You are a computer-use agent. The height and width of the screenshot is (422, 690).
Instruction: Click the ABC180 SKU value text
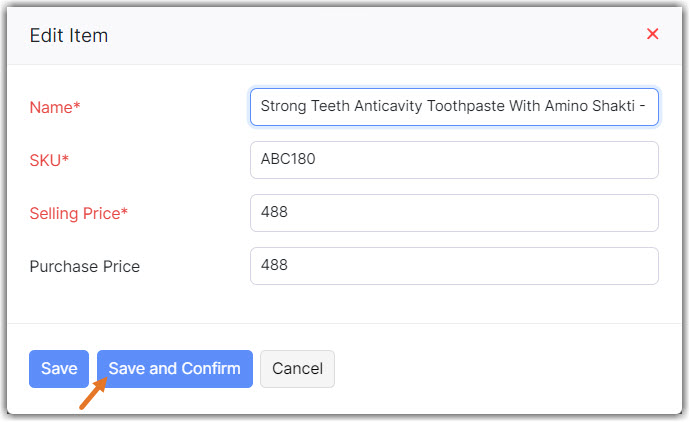289,160
